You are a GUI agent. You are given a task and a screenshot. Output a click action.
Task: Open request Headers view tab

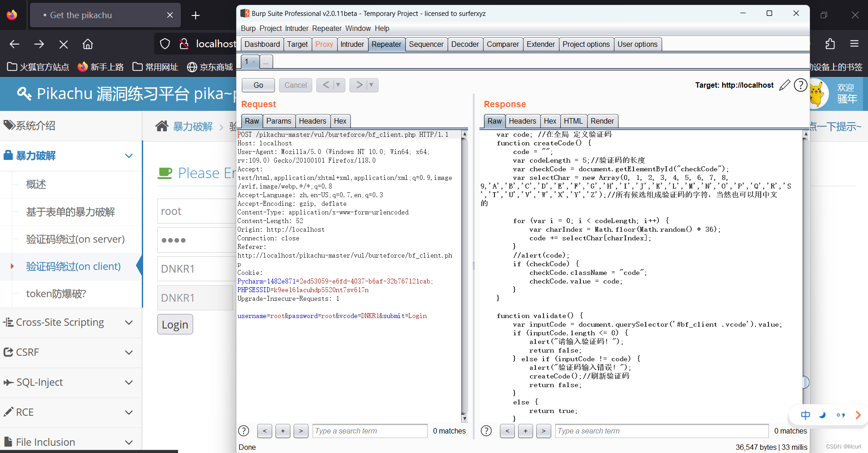point(313,121)
